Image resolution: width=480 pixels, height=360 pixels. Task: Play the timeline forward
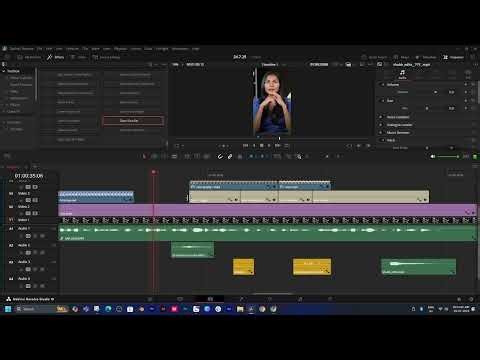pos(269,146)
